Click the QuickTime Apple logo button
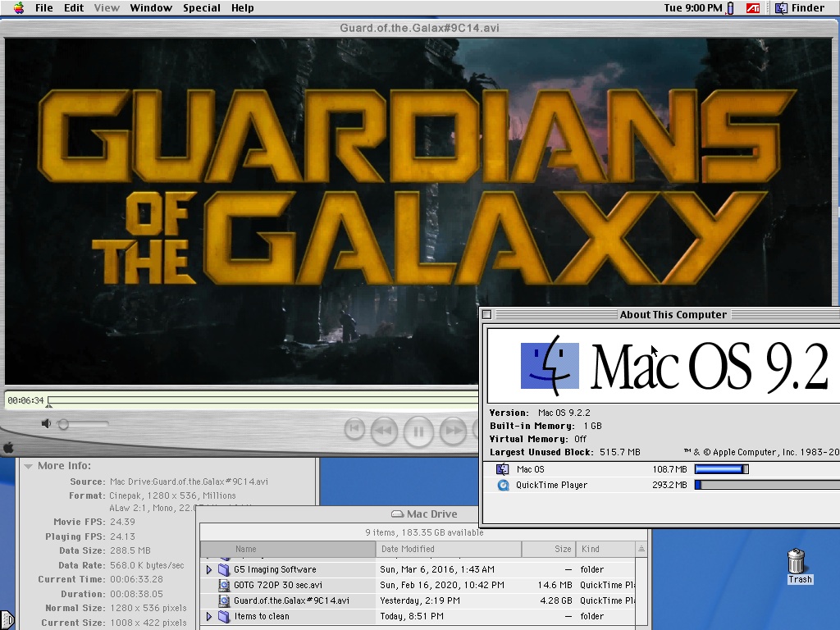 8,448
